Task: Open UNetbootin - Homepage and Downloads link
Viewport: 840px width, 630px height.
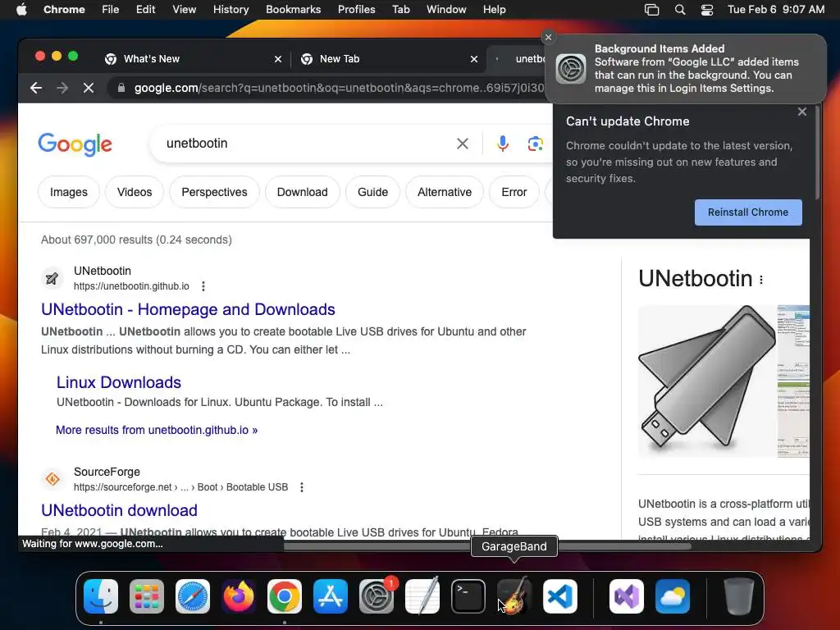Action: 188,309
